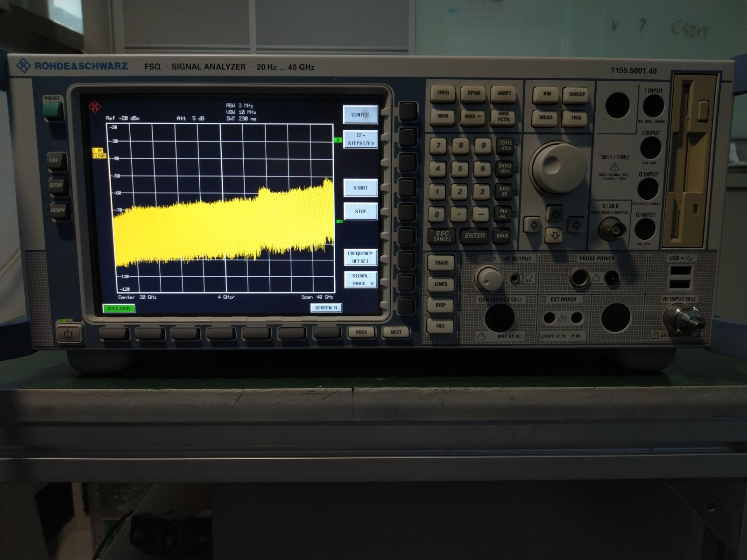
Task: Tap numeric key 5
Action: pyautogui.click(x=460, y=168)
